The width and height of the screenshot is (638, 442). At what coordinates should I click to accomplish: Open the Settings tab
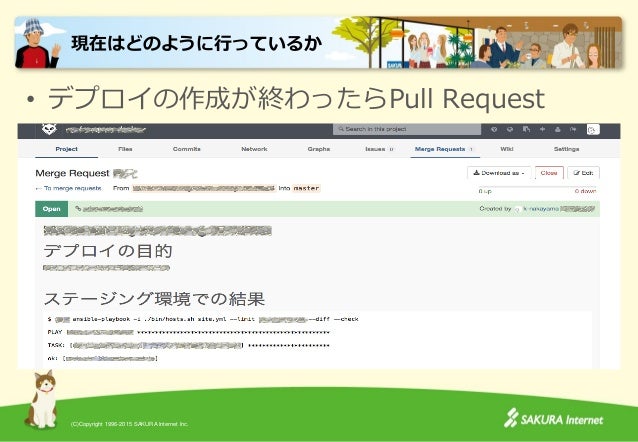click(566, 149)
